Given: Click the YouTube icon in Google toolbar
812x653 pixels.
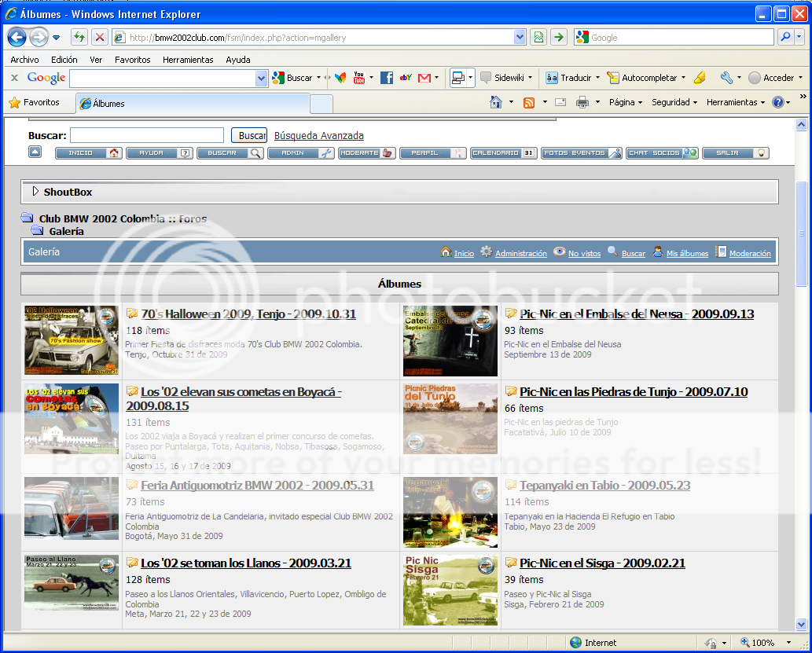Looking at the screenshot, I should pos(358,78).
